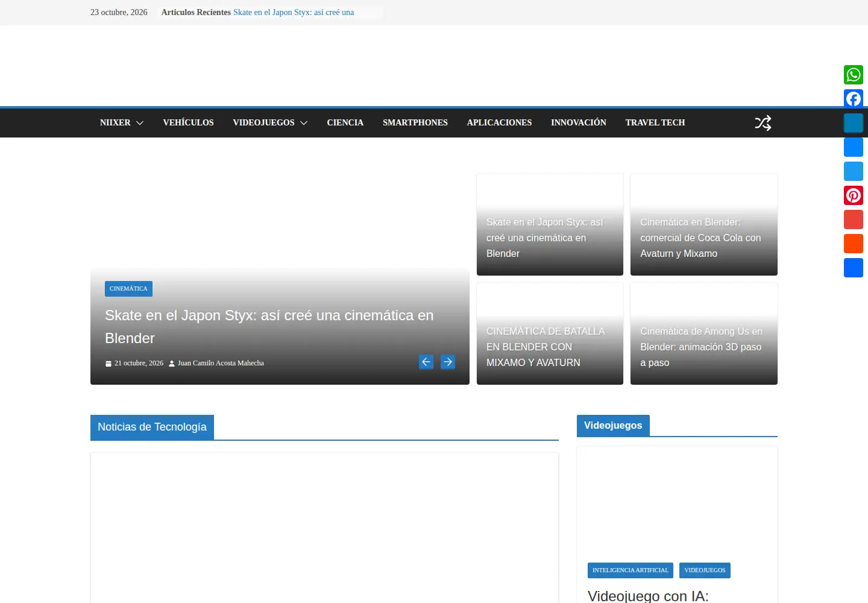Screen dimensions: 868x603
Task: Click the author icon beside Juan Camilo
Action: [172, 364]
